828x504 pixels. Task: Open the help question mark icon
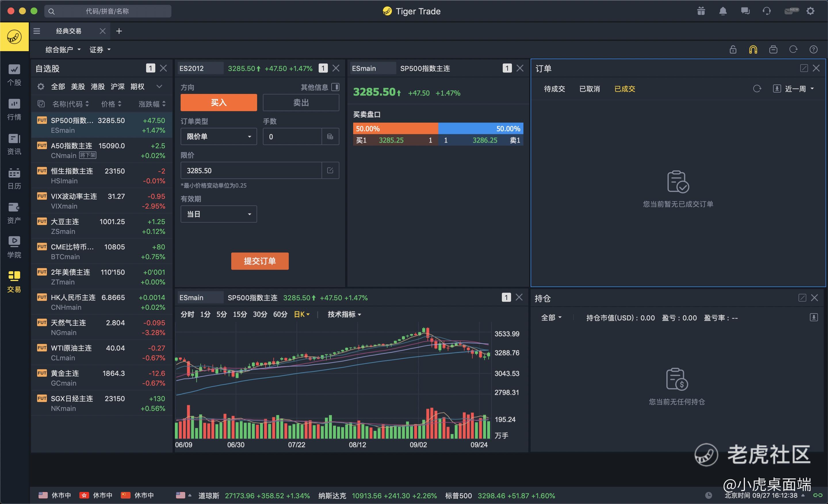tap(814, 50)
